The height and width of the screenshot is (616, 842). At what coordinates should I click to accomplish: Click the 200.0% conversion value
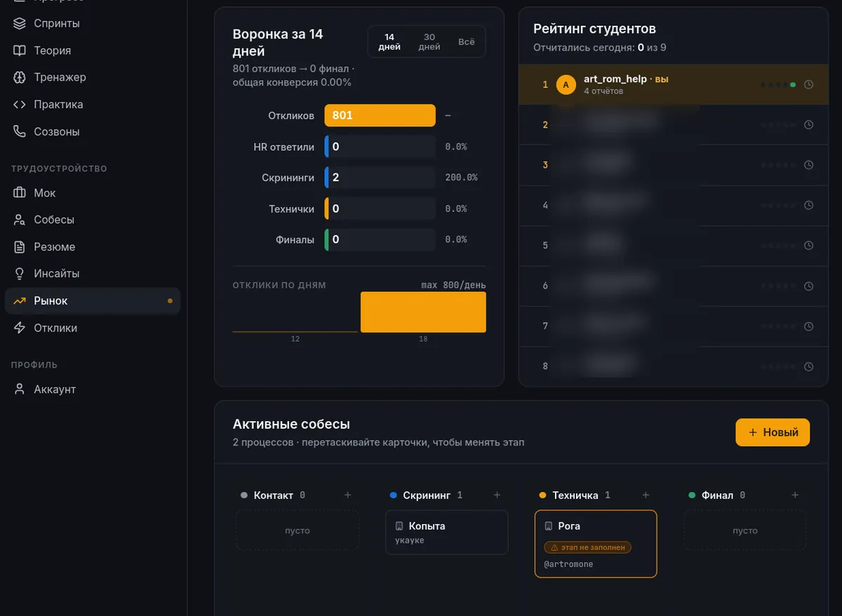(461, 178)
